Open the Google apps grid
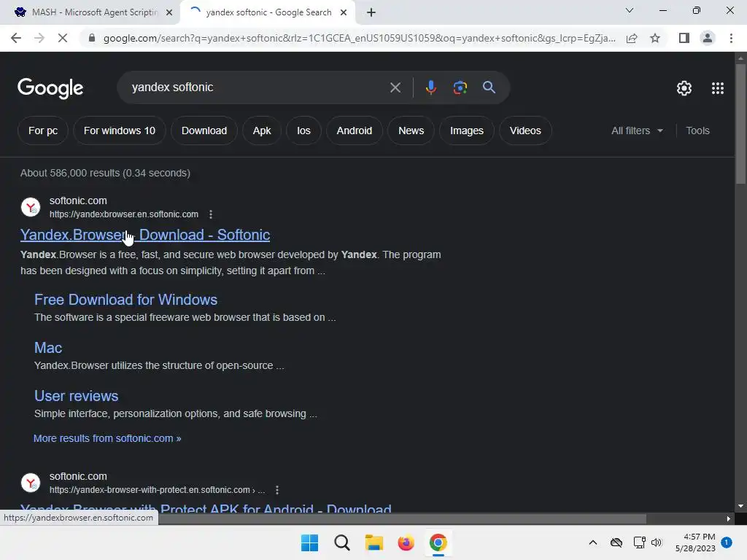Viewport: 747px width, 560px height. [x=718, y=88]
